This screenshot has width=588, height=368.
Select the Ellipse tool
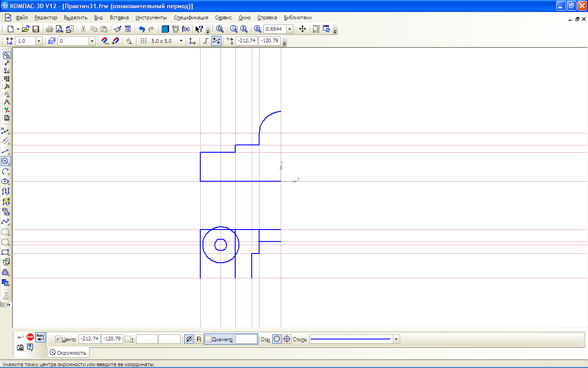point(6,181)
